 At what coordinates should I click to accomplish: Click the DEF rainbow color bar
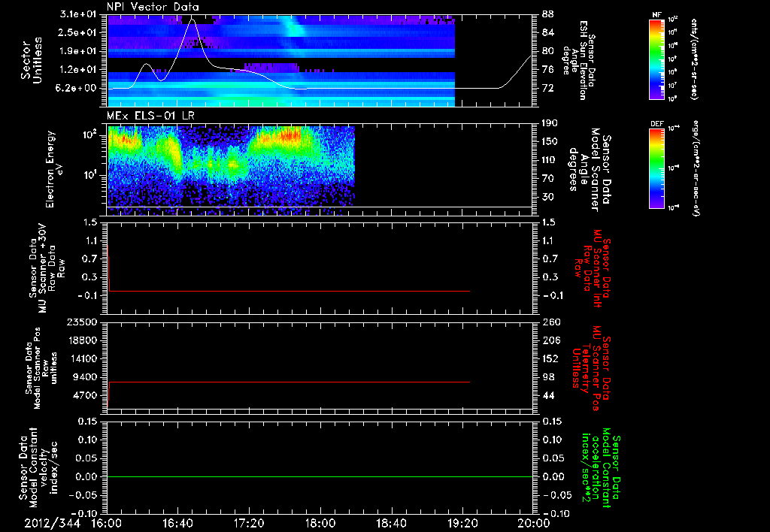(657, 168)
